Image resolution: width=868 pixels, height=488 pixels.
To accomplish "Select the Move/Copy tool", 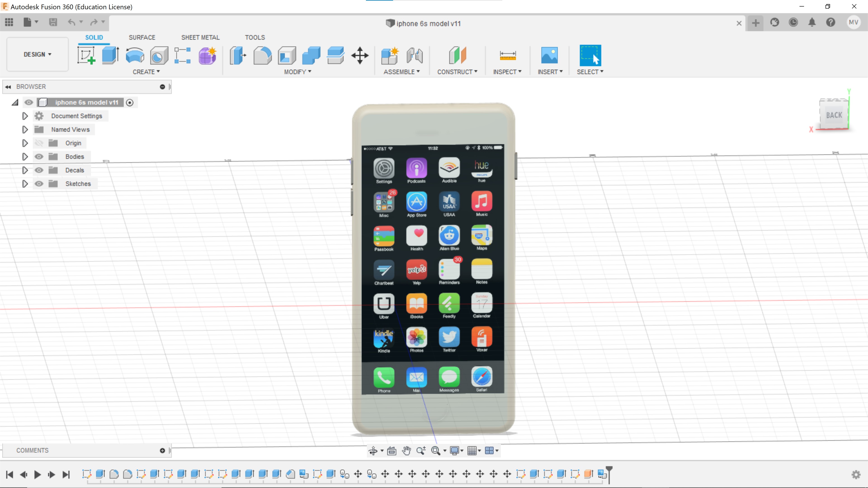I will (x=360, y=55).
